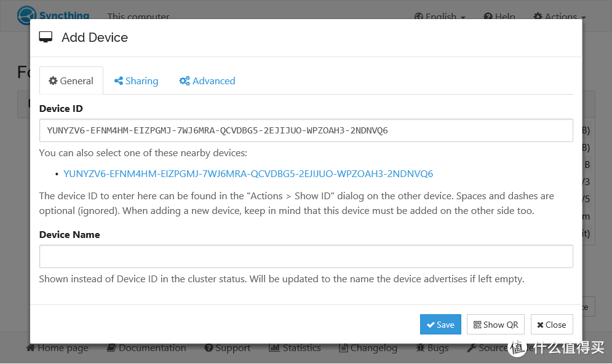
Task: Switch to the General tab
Action: point(71,81)
